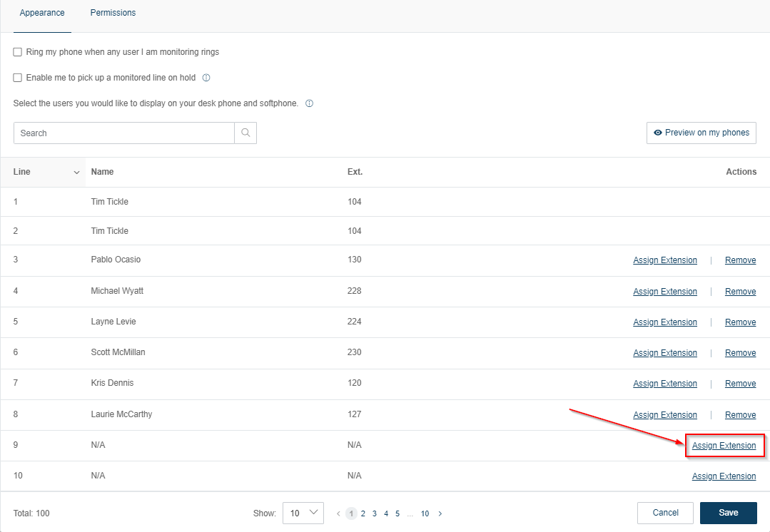The width and height of the screenshot is (770, 532).
Task: Assign Extension for line 9
Action: (x=724, y=446)
